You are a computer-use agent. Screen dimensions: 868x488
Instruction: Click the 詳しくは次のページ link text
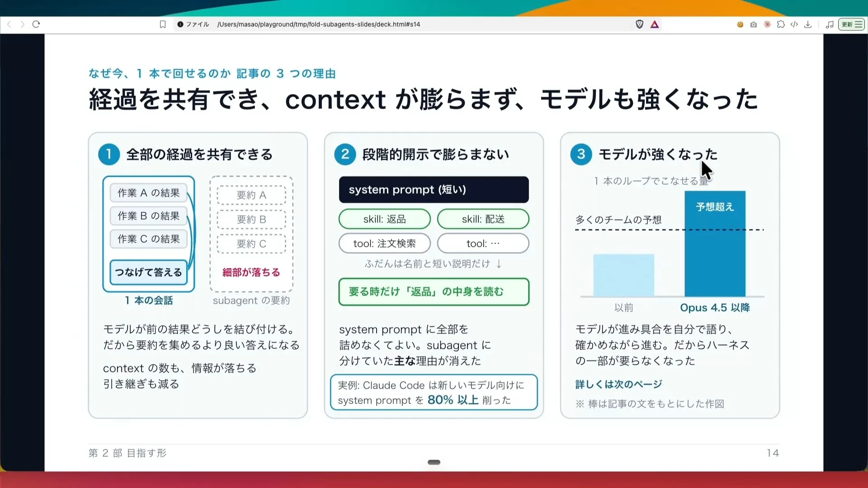click(x=618, y=385)
